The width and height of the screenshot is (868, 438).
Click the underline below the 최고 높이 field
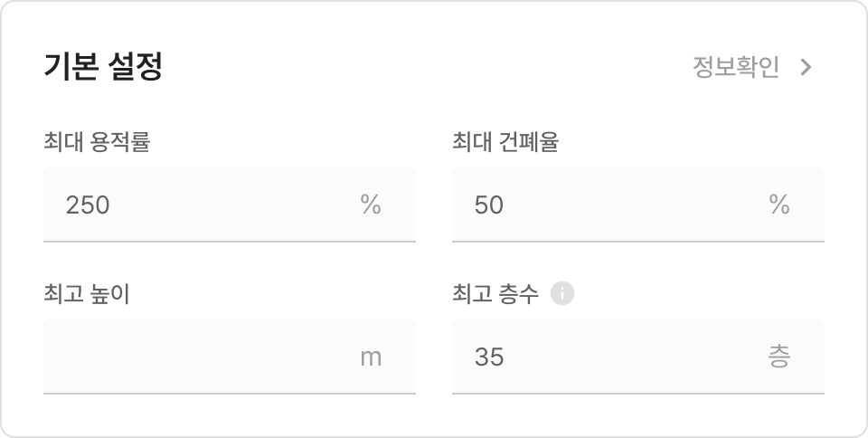tap(230, 394)
